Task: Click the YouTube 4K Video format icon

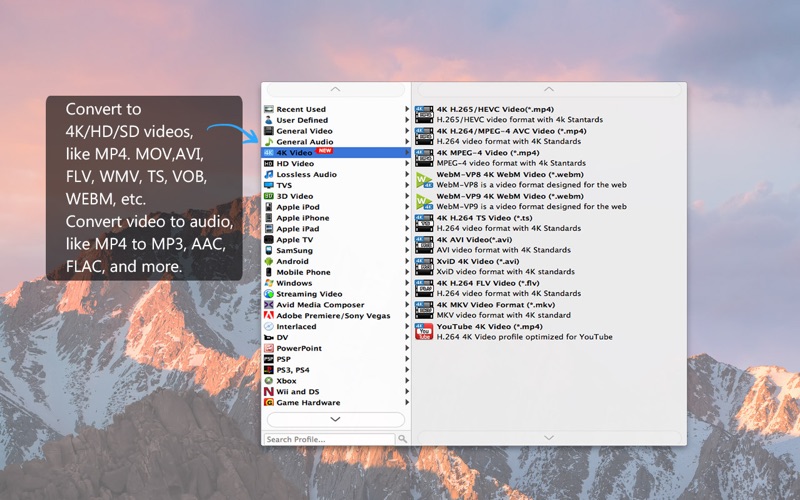Action: pos(423,332)
